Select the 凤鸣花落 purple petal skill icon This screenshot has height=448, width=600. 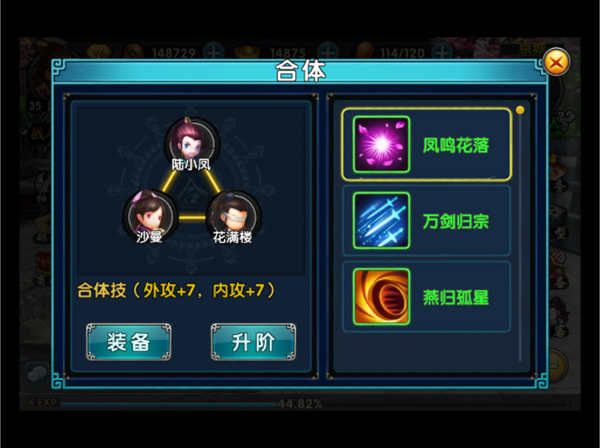[381, 145]
